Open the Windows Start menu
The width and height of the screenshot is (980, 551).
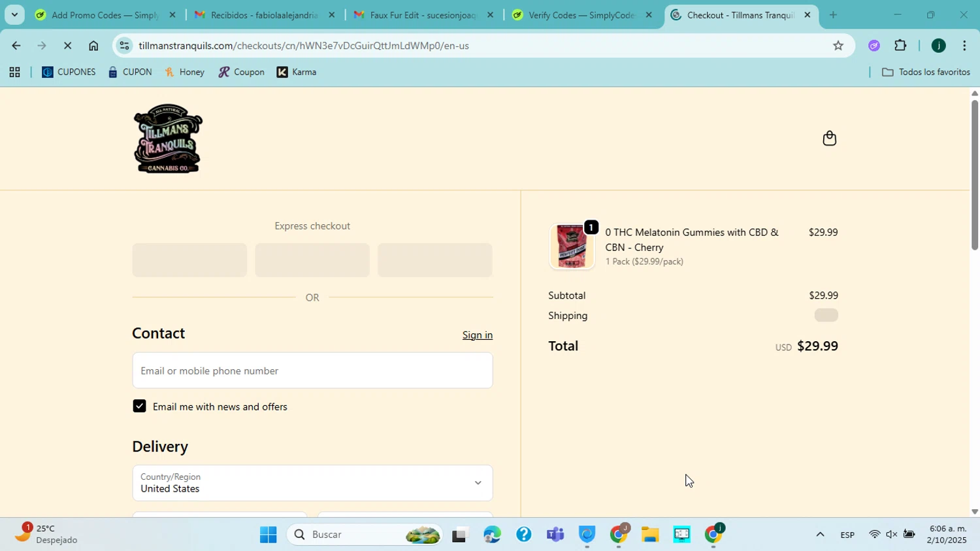268,535
